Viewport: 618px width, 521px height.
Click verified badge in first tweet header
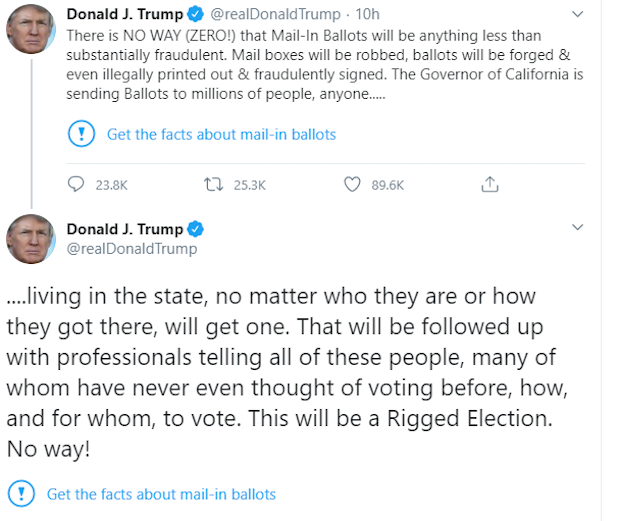pyautogui.click(x=197, y=14)
